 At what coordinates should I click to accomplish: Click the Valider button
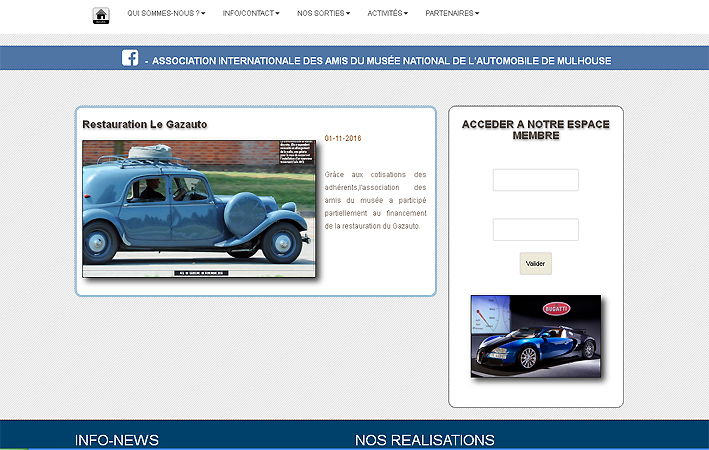click(535, 264)
